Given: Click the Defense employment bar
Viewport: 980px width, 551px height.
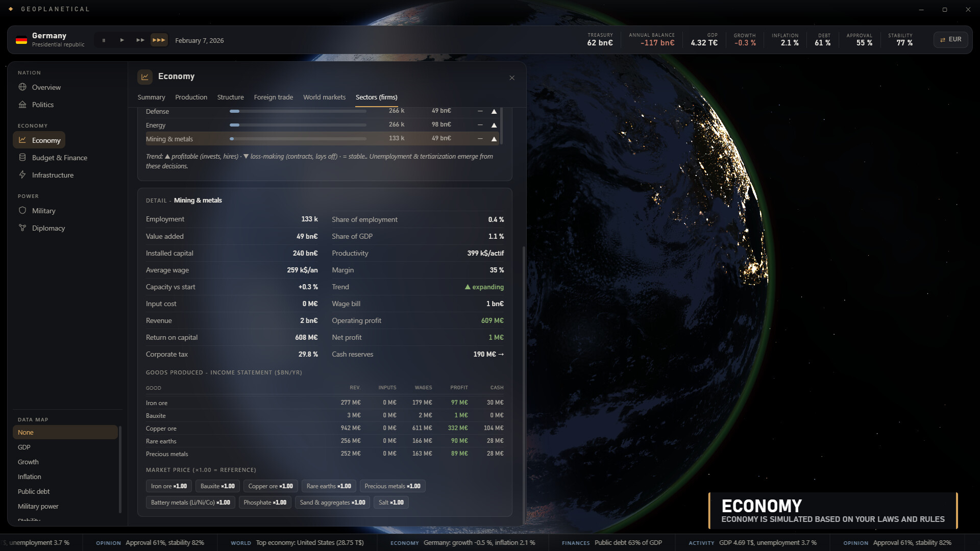Looking at the screenshot, I should pyautogui.click(x=298, y=111).
